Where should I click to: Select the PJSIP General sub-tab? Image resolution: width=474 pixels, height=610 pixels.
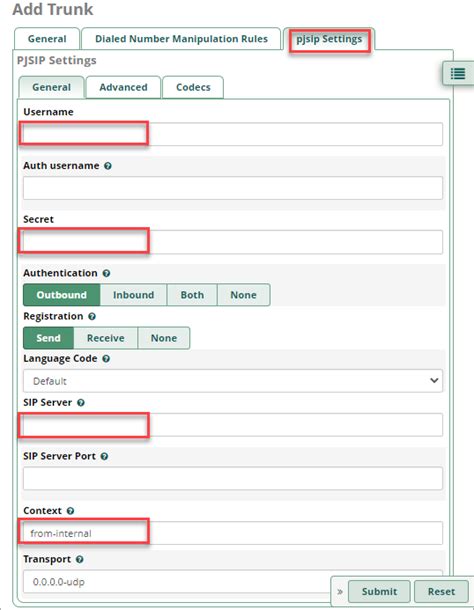pos(51,87)
